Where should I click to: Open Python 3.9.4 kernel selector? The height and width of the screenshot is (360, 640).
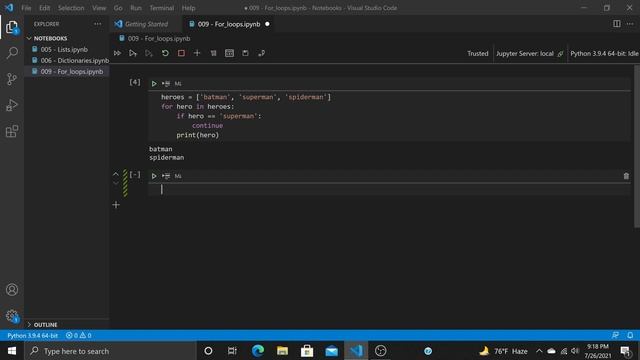[604, 53]
